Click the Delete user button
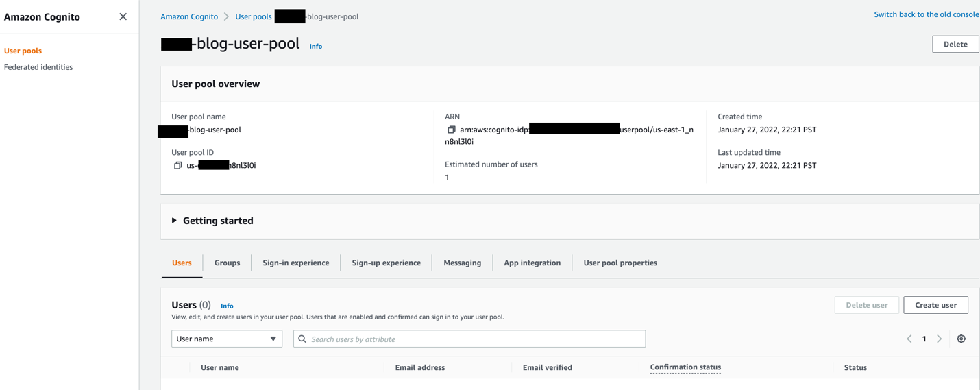 click(x=866, y=305)
